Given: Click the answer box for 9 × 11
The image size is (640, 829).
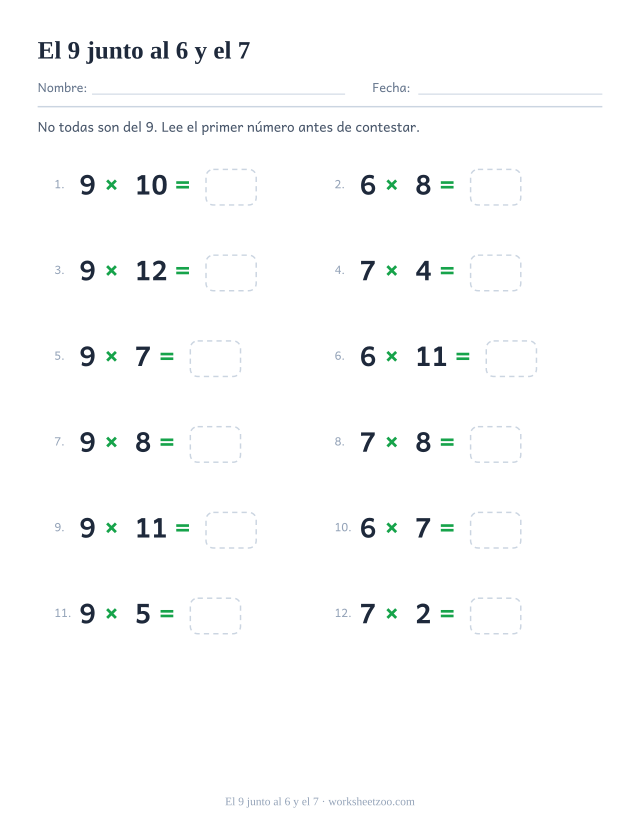Looking at the screenshot, I should (231, 530).
